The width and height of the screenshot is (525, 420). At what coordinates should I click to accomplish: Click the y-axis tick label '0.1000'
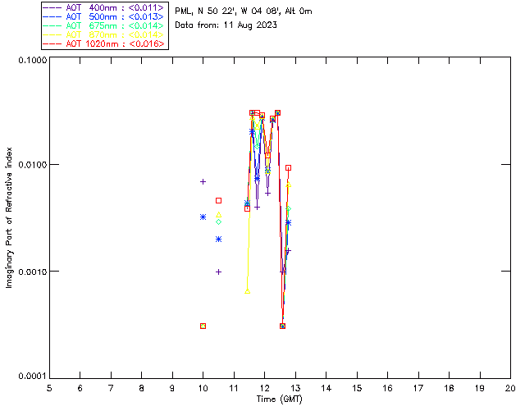33,60
